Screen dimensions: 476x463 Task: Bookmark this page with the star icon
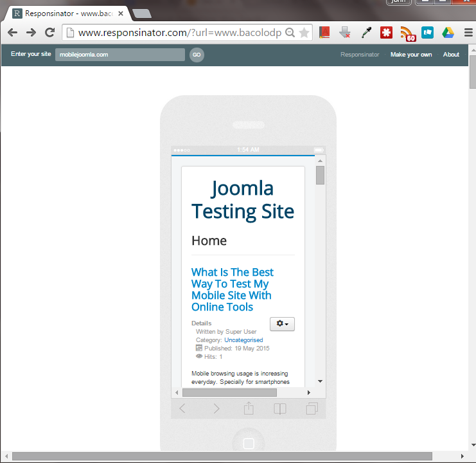pyautogui.click(x=304, y=33)
